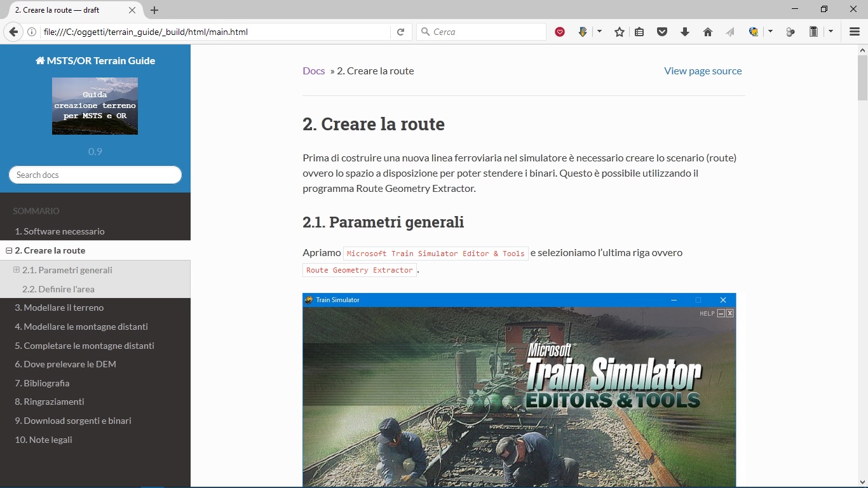Screen dimensions: 868x488
Task: Open dropdown beside globe extension icon
Action: [x=770, y=32]
